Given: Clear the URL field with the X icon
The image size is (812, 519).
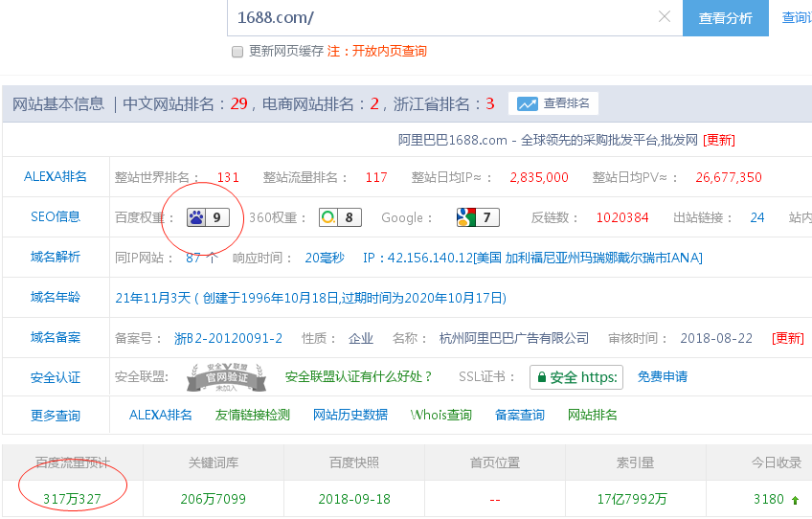Looking at the screenshot, I should point(664,16).
